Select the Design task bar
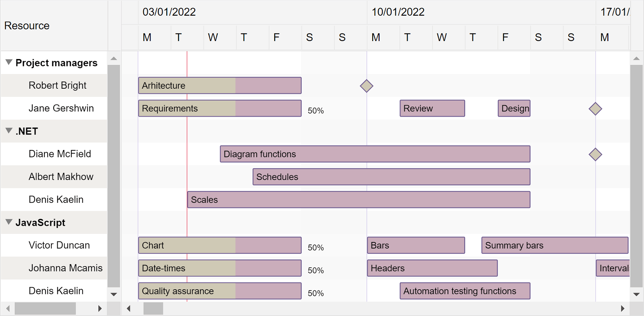Image resolution: width=644 pixels, height=316 pixels. point(514,108)
